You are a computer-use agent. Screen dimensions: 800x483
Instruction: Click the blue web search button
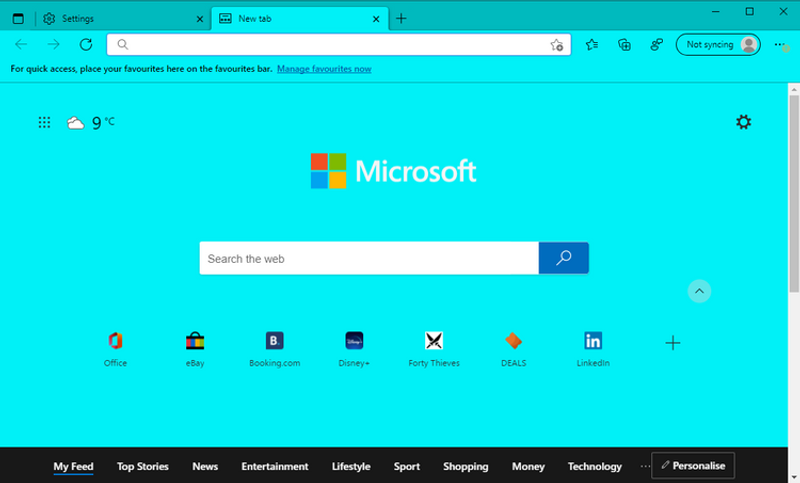pos(563,258)
